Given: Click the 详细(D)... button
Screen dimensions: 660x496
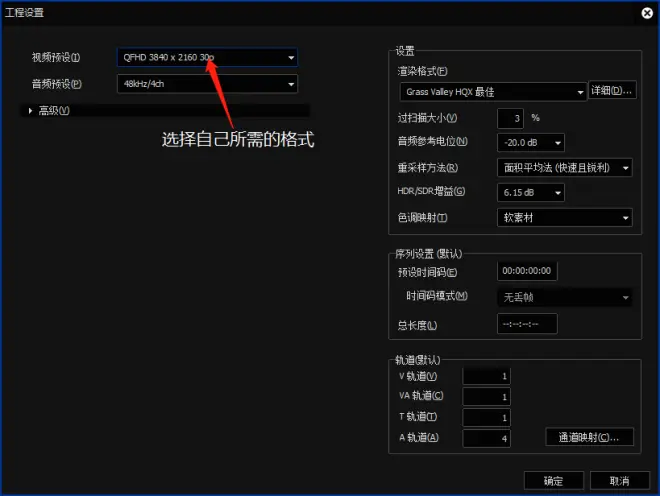Looking at the screenshot, I should click(x=612, y=90).
